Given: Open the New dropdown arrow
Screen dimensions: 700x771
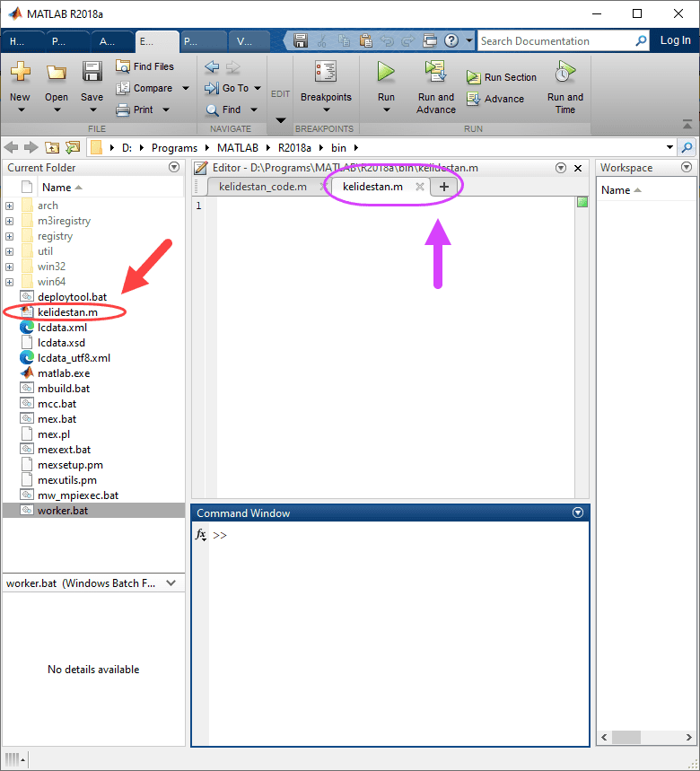Looking at the screenshot, I should click(x=21, y=110).
